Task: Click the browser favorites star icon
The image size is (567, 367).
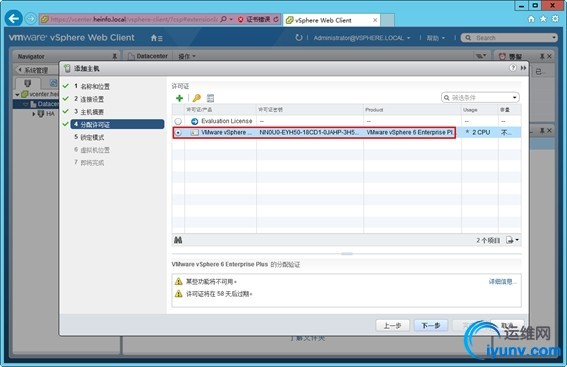Action: tap(543, 19)
